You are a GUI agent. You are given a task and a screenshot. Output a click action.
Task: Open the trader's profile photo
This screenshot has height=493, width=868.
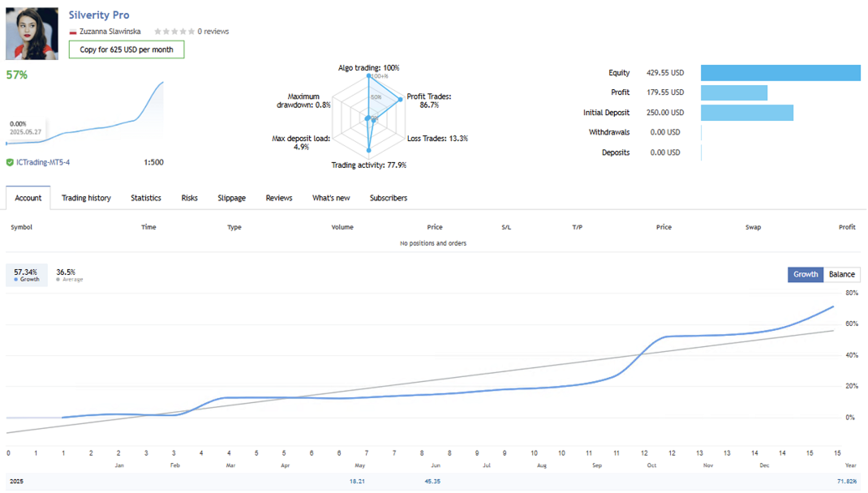32,34
